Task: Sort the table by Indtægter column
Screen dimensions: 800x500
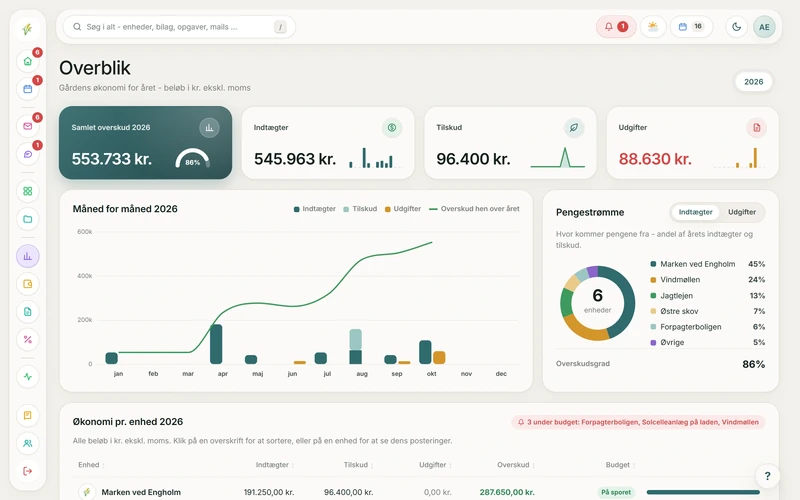Action: point(275,465)
